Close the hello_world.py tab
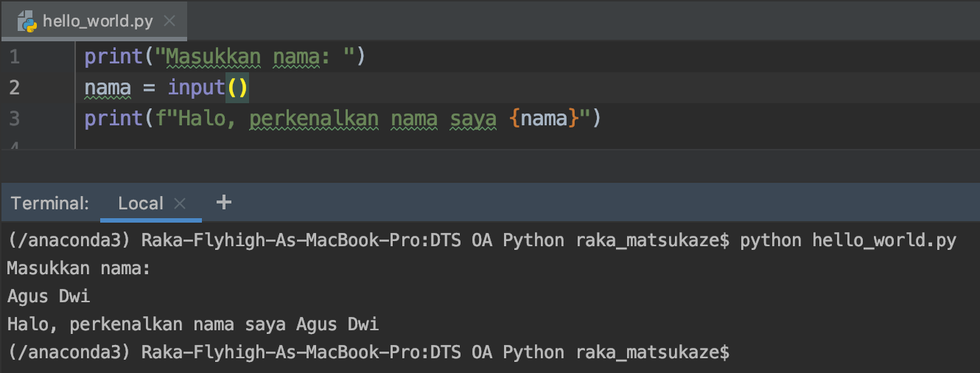The image size is (980, 373). 169,21
